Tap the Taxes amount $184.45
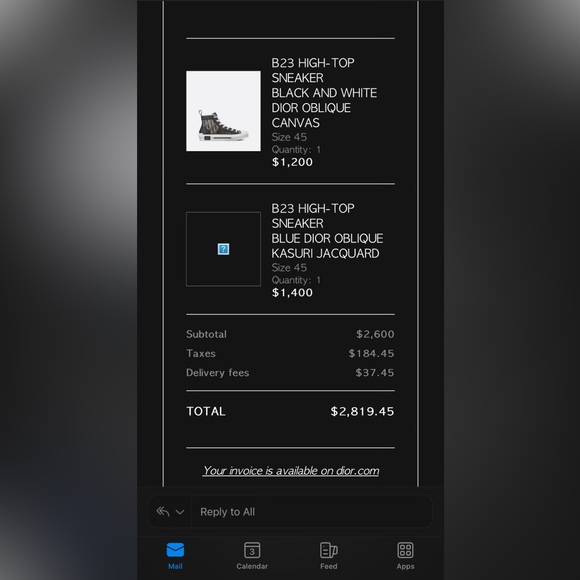The height and width of the screenshot is (580, 580). (x=371, y=353)
